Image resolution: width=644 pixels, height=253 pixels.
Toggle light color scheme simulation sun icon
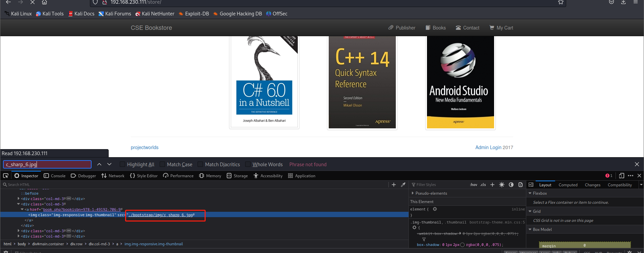pyautogui.click(x=502, y=185)
